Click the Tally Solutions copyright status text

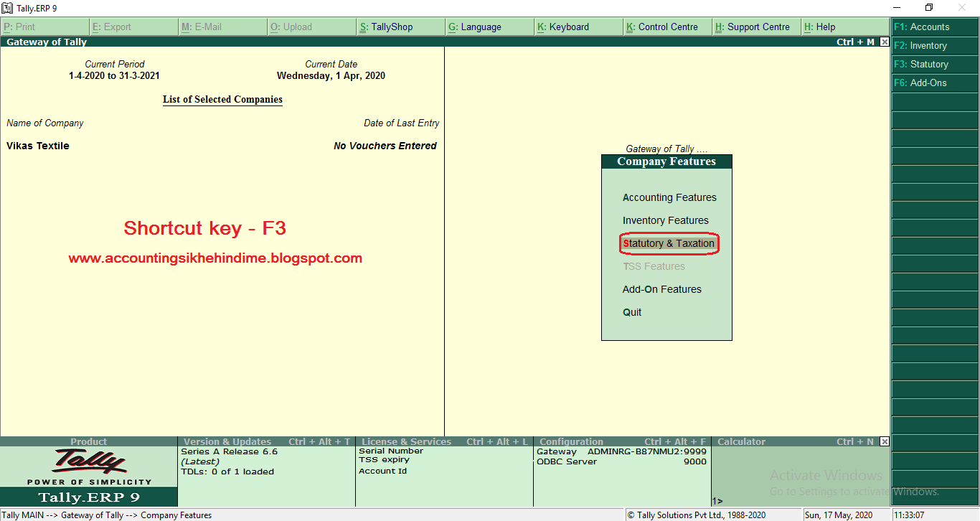point(697,515)
